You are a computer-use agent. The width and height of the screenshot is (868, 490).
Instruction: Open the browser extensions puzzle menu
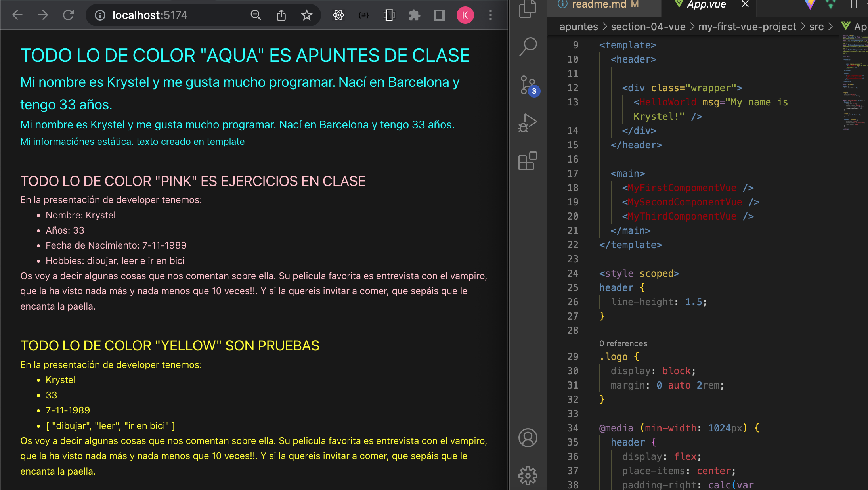point(414,15)
